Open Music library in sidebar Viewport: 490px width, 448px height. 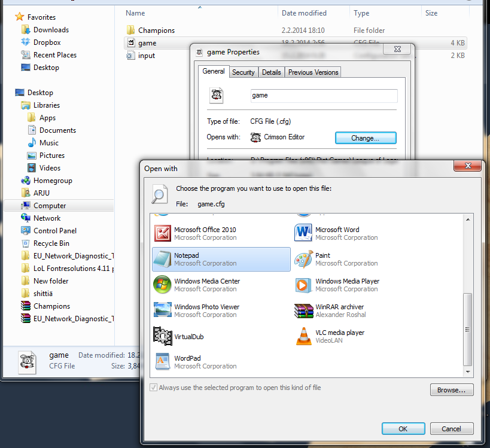coord(48,143)
